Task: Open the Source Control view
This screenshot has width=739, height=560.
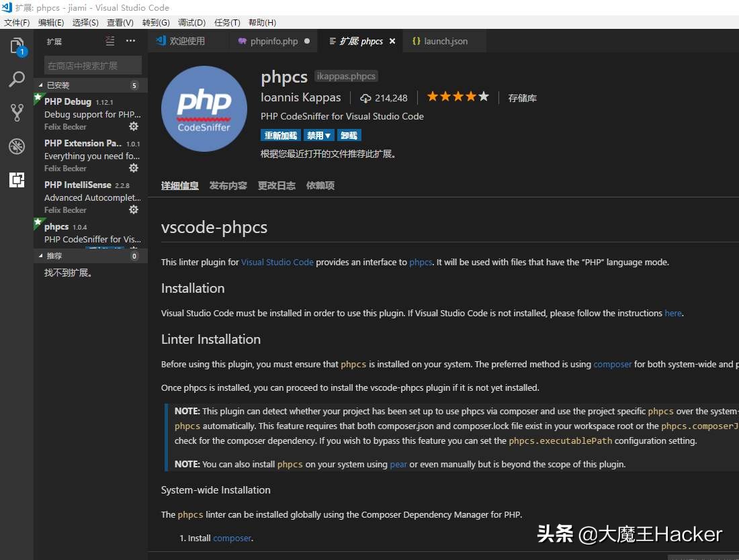Action: pyautogui.click(x=17, y=113)
